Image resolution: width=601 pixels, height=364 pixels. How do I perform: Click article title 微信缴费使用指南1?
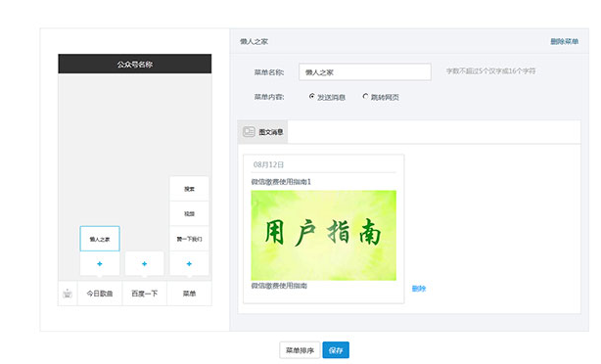pyautogui.click(x=281, y=182)
